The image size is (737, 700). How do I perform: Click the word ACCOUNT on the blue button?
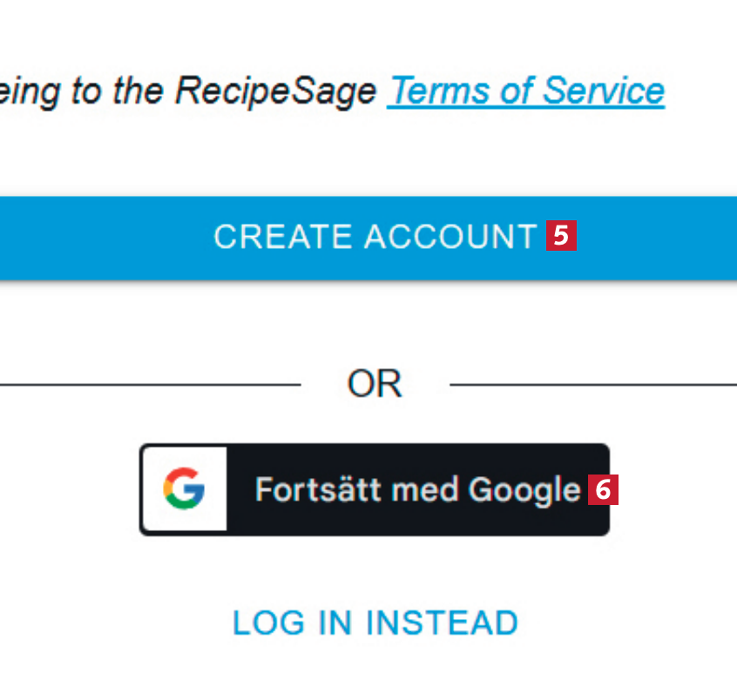(x=450, y=237)
